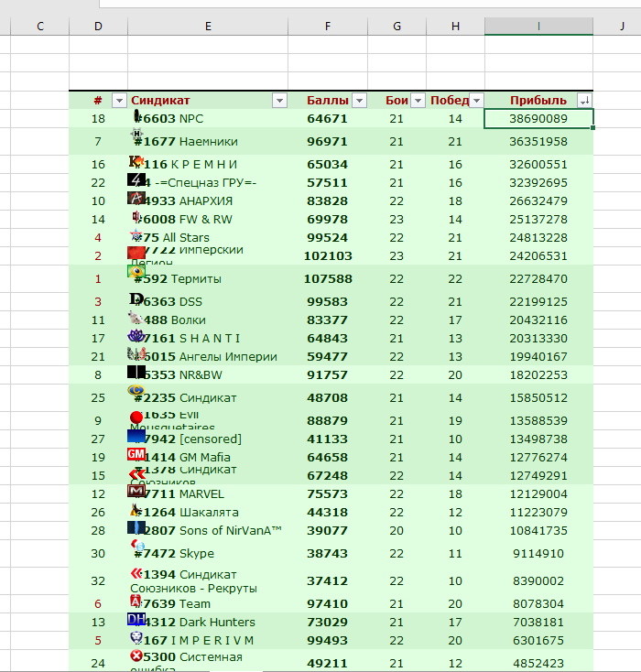Image resolution: width=641 pixels, height=672 pixels.
Task: Open the Баллы column filter dropdown
Action: [359, 101]
